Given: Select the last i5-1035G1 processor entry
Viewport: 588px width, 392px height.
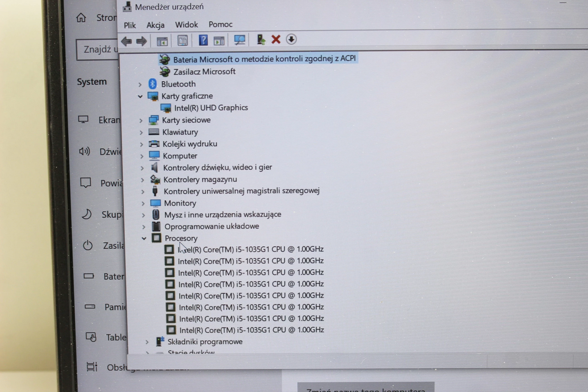Looking at the screenshot, I should pyautogui.click(x=251, y=330).
